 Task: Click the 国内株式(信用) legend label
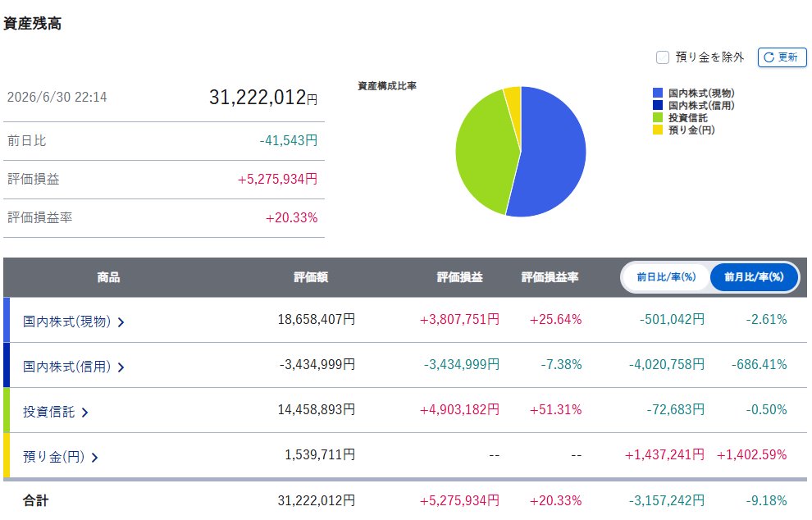click(701, 105)
